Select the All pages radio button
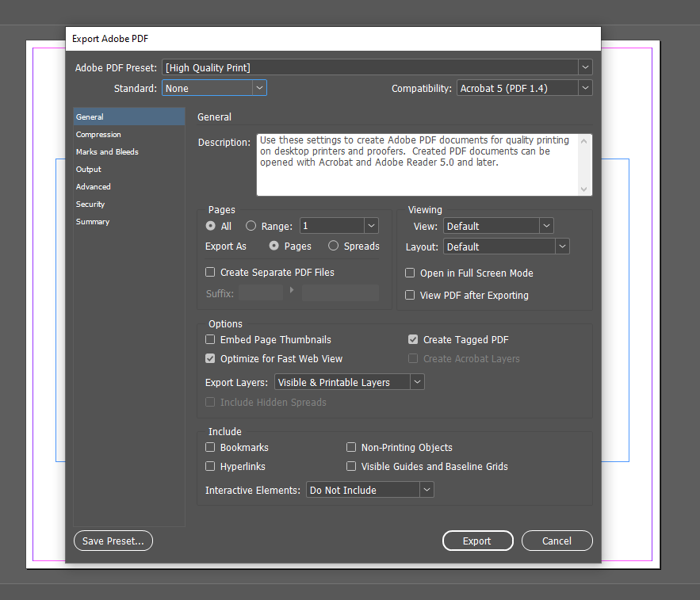Screen dimensions: 700x600 coord(210,226)
